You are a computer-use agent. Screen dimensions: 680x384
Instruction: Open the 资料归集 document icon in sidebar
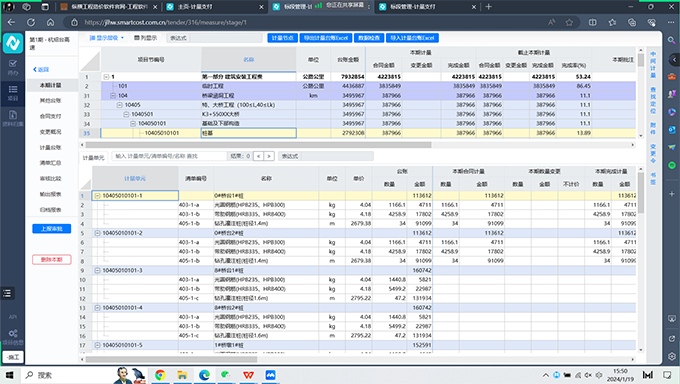coord(13,118)
